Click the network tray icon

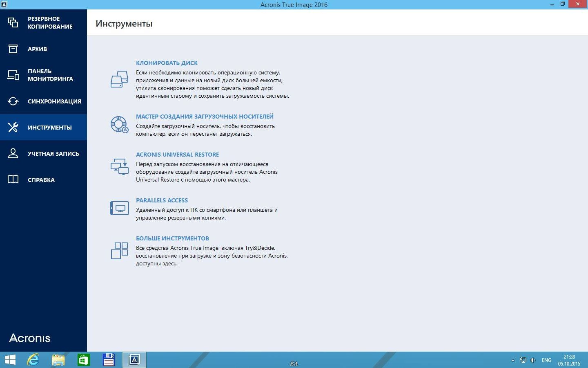(x=523, y=360)
